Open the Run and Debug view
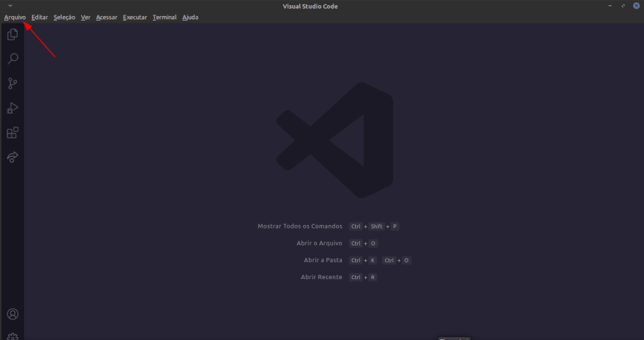The image size is (644, 340). pyautogui.click(x=12, y=108)
